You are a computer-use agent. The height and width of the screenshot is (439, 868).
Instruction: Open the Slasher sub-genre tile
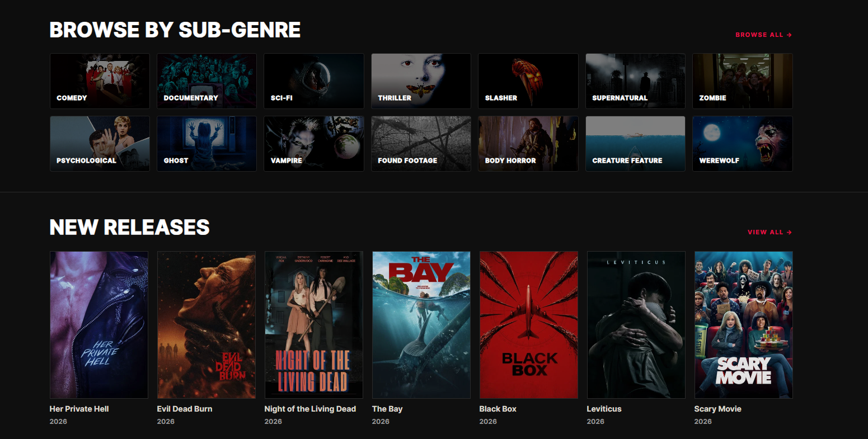tap(528, 81)
